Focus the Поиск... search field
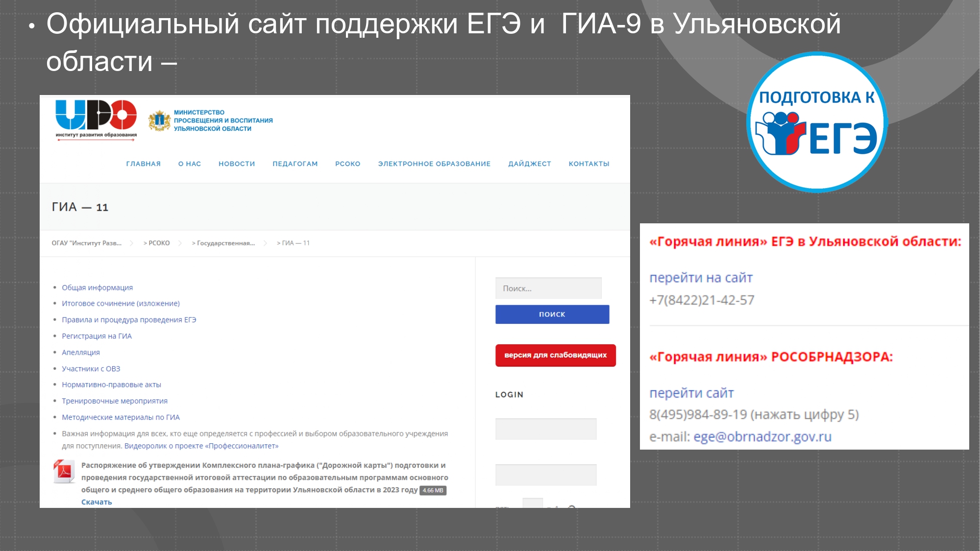The image size is (980, 551). pyautogui.click(x=548, y=288)
